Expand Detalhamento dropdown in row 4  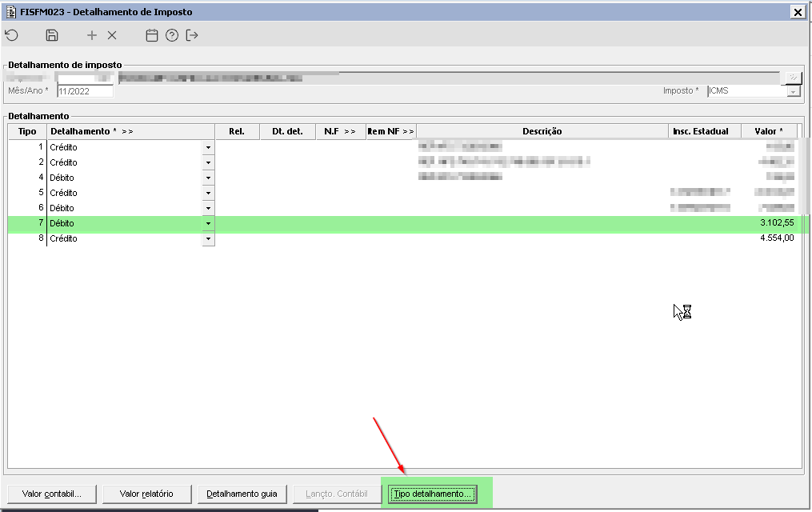(x=208, y=178)
